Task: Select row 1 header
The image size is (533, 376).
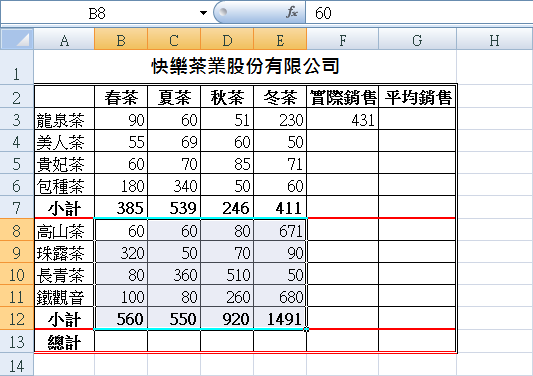Action: pos(16,67)
